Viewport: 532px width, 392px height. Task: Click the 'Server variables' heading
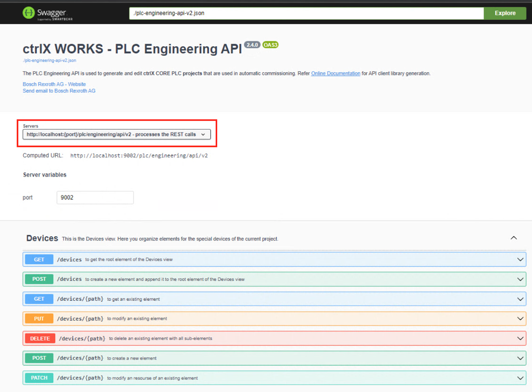pos(45,175)
